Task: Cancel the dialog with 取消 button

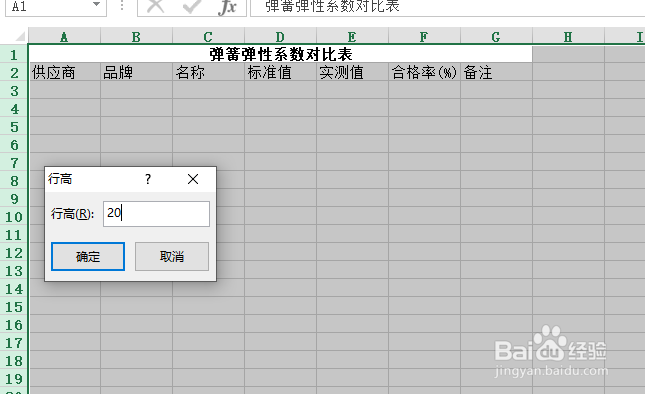Action: pos(172,256)
